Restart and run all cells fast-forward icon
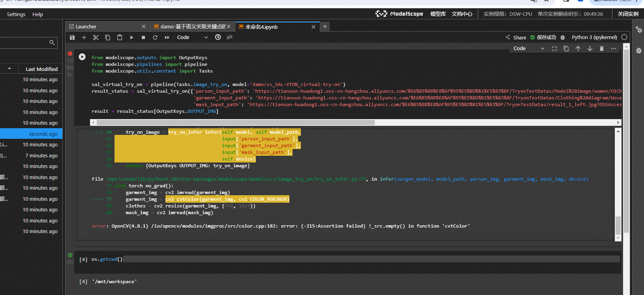Viewport: 644px width, 295px height. [x=167, y=37]
